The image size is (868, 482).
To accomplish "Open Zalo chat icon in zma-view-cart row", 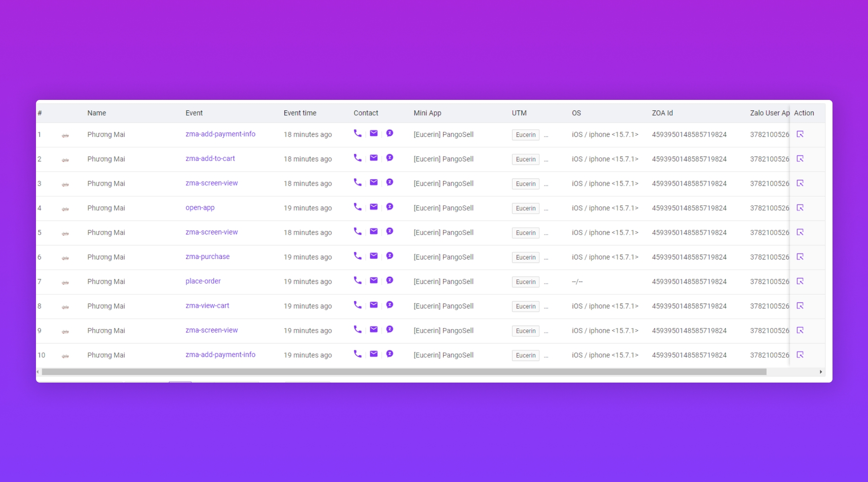I will pyautogui.click(x=390, y=305).
